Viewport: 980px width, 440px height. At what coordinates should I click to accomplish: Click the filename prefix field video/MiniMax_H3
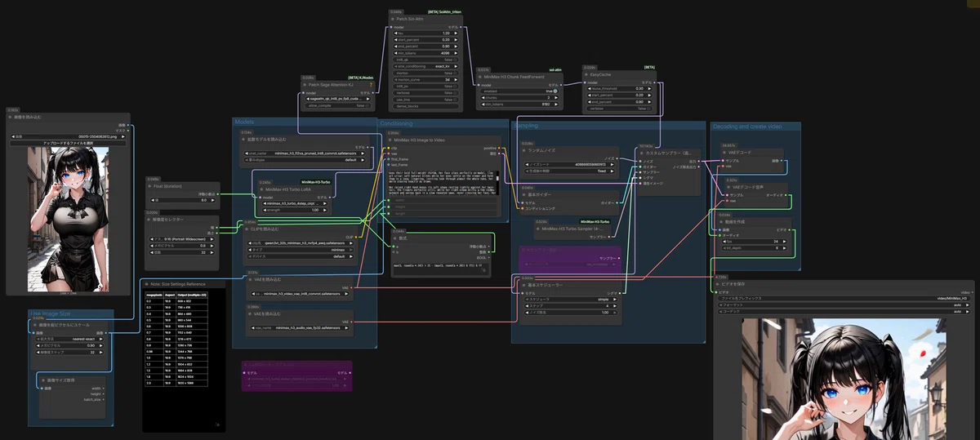pos(845,299)
